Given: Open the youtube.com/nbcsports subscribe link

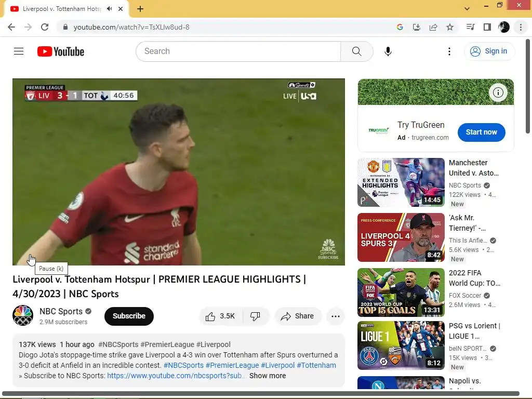Looking at the screenshot, I should 175,376.
